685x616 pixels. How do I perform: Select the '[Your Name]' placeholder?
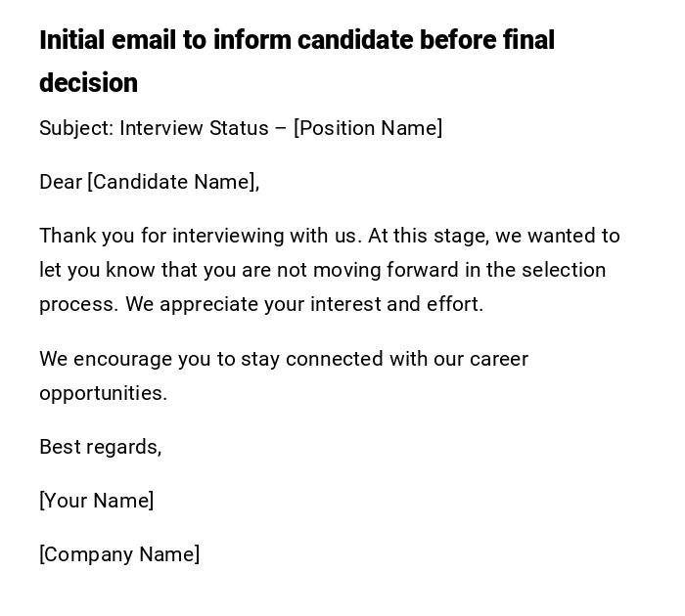pyautogui.click(x=96, y=501)
